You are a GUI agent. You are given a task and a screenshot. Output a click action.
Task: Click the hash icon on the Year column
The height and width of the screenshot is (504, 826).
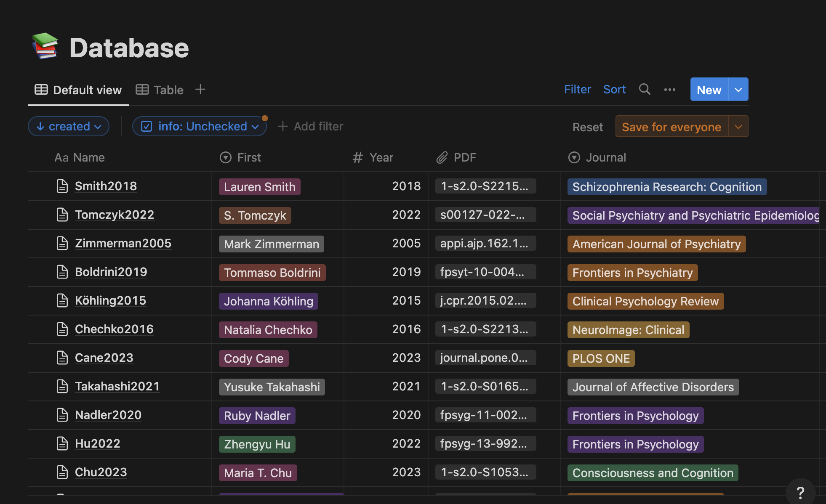[x=357, y=157]
